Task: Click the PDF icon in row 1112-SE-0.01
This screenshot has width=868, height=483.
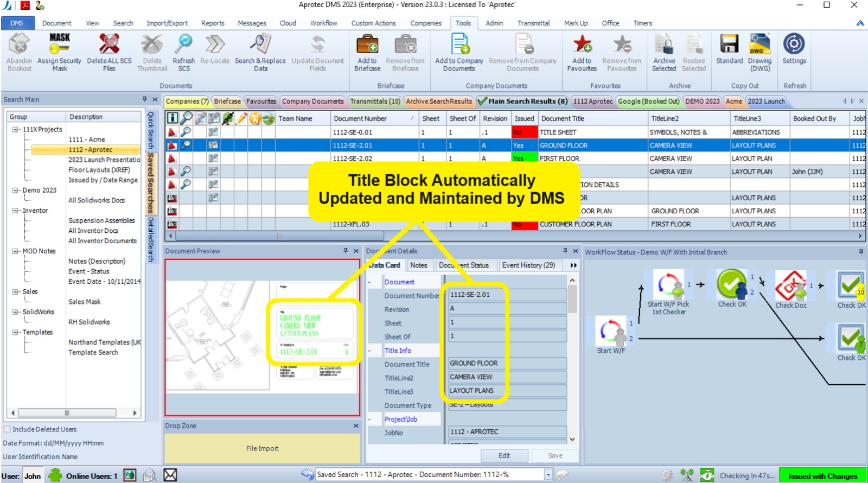Action: [172, 132]
